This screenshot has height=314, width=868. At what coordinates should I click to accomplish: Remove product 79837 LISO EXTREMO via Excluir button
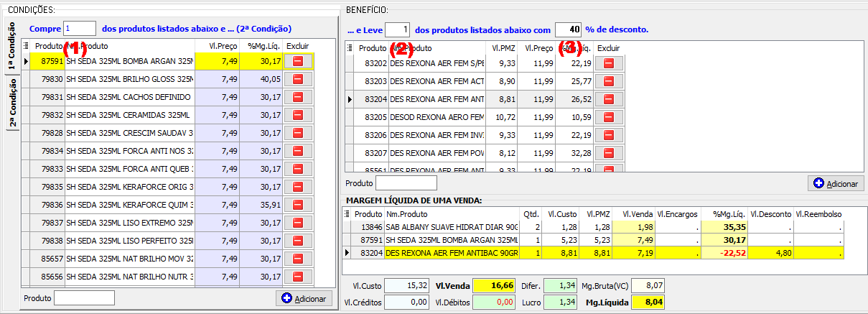[297, 223]
